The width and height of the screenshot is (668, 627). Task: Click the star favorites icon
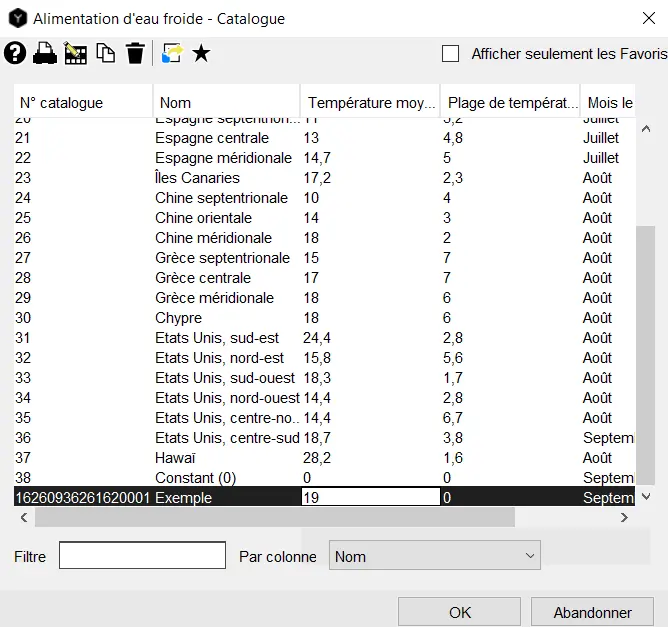tap(201, 54)
